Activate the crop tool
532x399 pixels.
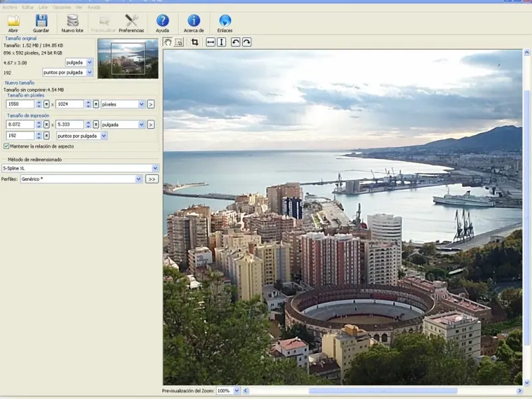pyautogui.click(x=195, y=43)
